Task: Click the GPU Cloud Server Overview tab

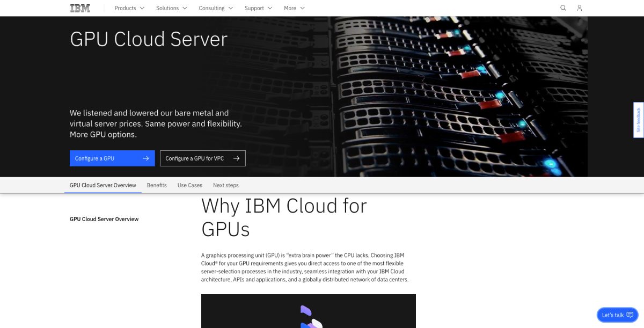Action: coord(103,185)
